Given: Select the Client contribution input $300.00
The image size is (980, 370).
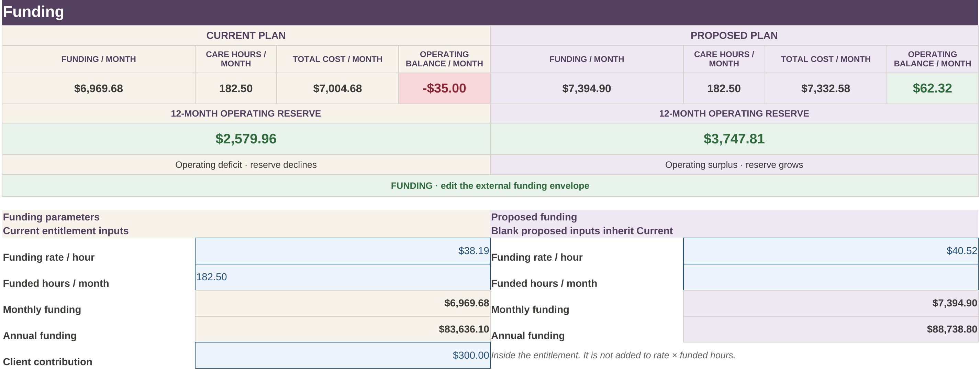Looking at the screenshot, I should (x=342, y=355).
